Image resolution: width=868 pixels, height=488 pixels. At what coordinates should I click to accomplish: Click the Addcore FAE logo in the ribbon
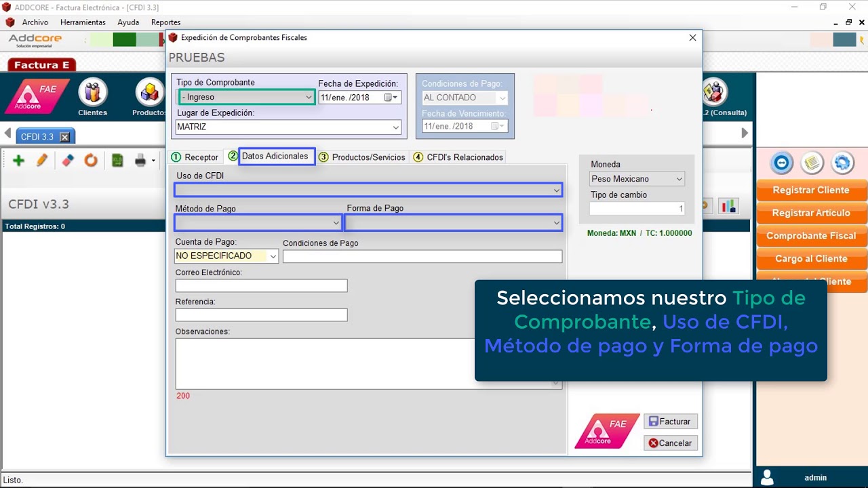38,97
